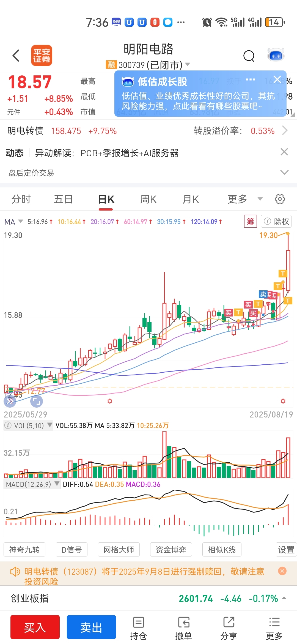Tap the 融 margin badge

pos(111,65)
